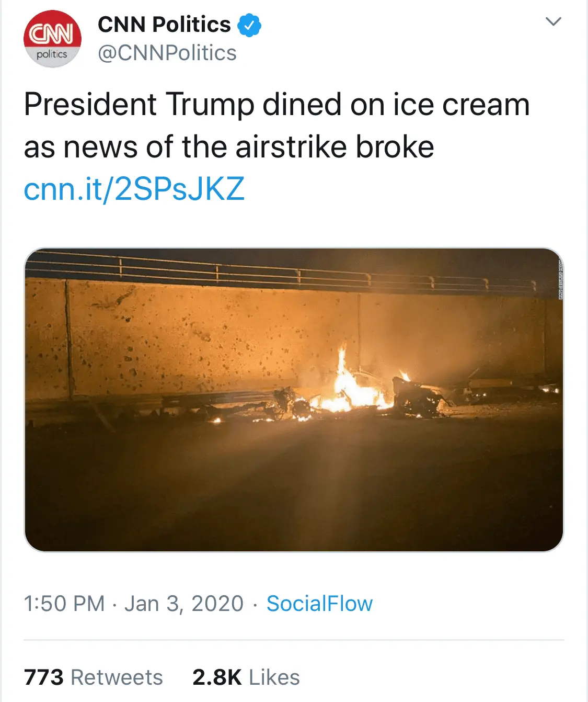Click the "Likes" label
Image resolution: width=588 pixels, height=702 pixels.
(274, 677)
